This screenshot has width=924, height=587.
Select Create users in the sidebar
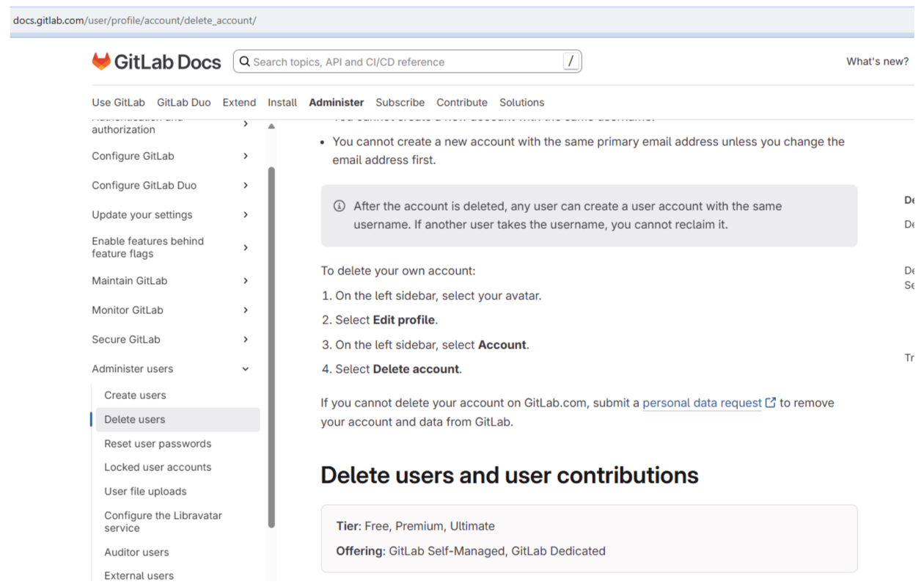click(x=135, y=395)
